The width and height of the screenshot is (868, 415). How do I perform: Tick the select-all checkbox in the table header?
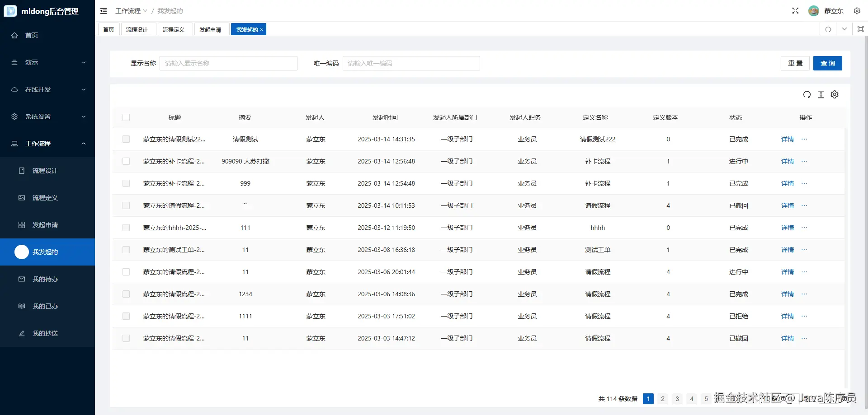coord(126,117)
